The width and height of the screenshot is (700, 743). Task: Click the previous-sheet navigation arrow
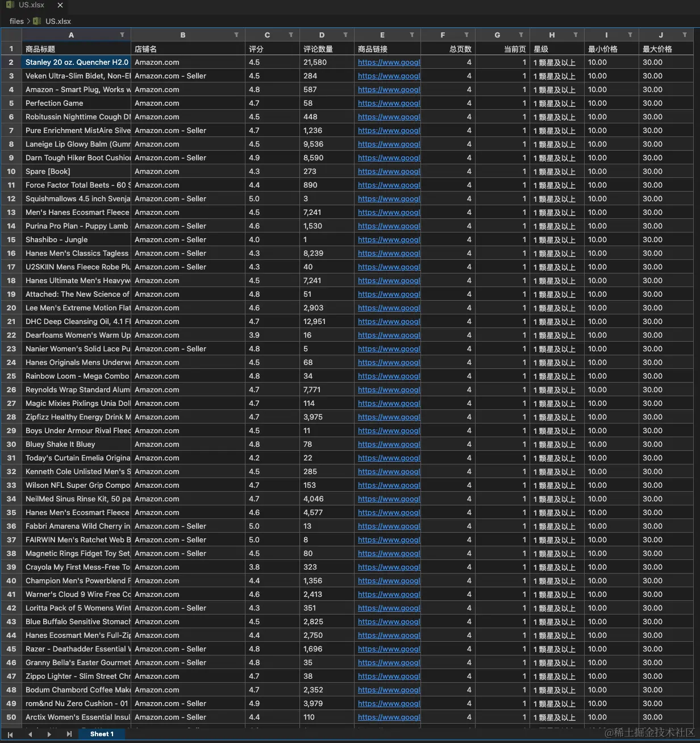tap(30, 734)
